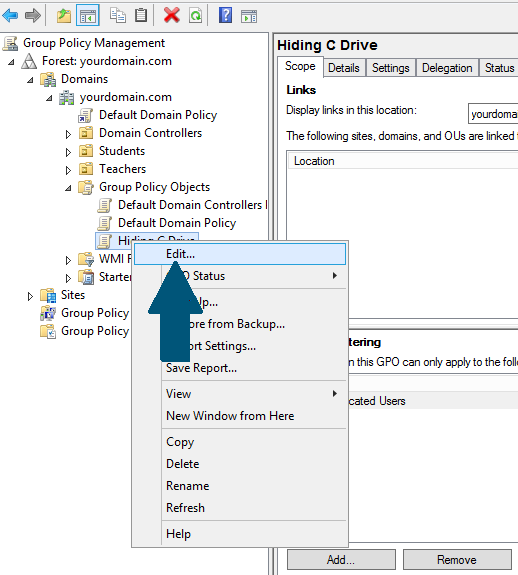The height and width of the screenshot is (575, 518).
Task: Select Default Domain Policy under Group Policy Objects
Action: click(x=177, y=223)
